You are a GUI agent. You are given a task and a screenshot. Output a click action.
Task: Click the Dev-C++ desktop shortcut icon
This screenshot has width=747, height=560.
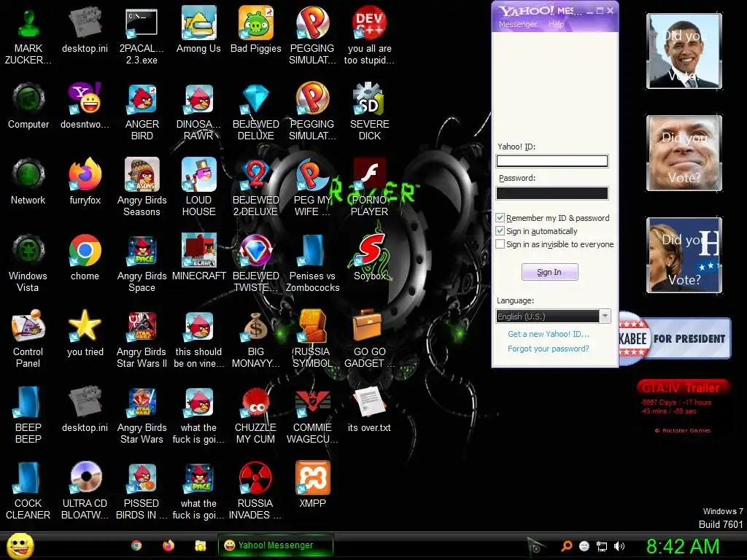tap(369, 23)
